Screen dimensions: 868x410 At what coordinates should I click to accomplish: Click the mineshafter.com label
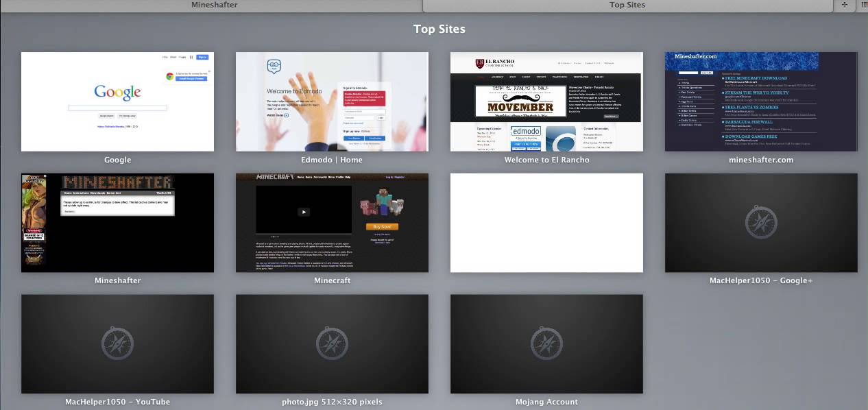click(x=761, y=160)
